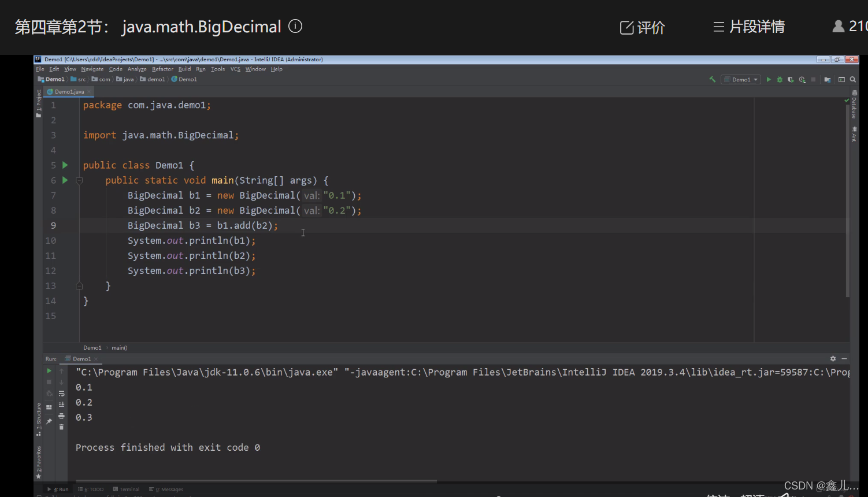
Task: Click run gutter arrow on class line 5
Action: (65, 165)
